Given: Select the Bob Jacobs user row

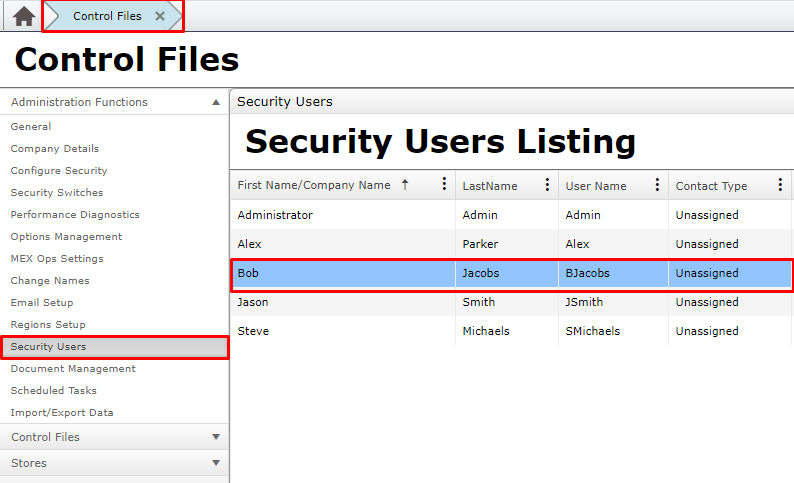Looking at the screenshot, I should click(x=400, y=273).
